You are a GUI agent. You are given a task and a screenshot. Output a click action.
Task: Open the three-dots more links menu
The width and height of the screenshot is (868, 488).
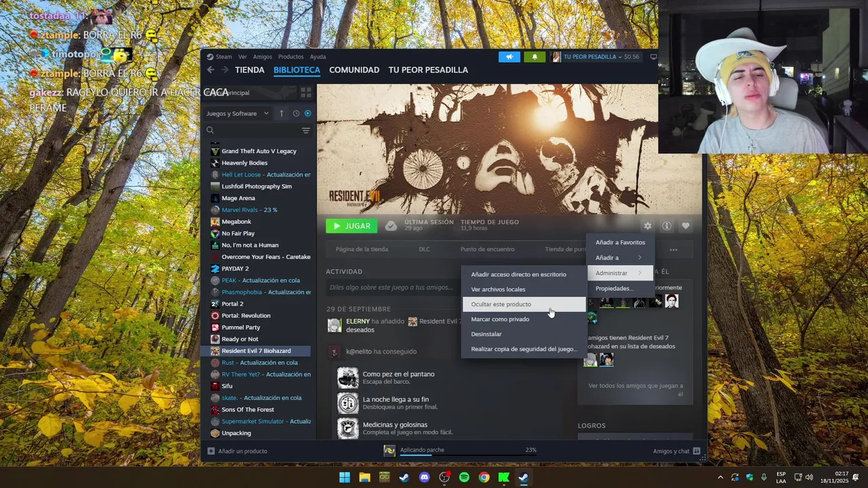coord(673,249)
